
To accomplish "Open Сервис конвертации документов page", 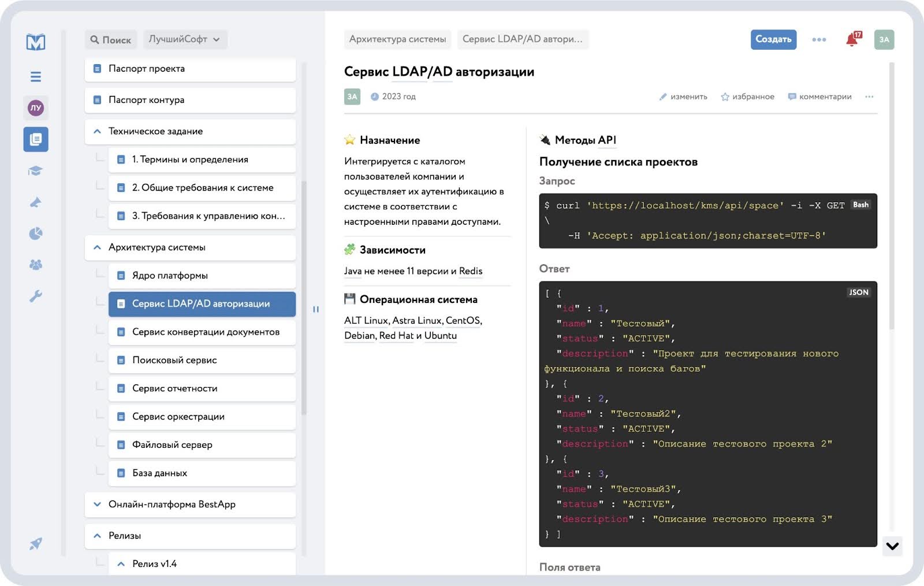I will (x=202, y=332).
